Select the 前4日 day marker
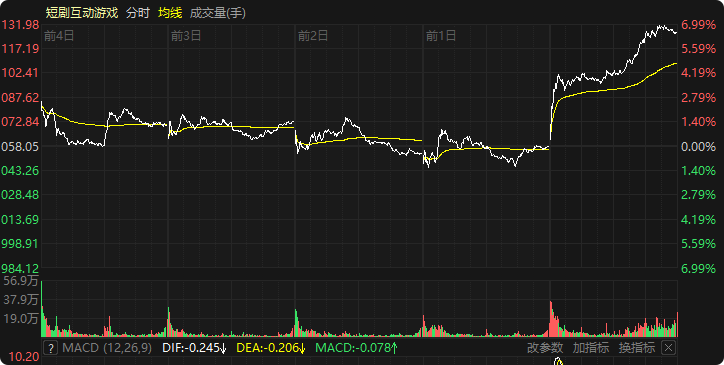 point(59,36)
